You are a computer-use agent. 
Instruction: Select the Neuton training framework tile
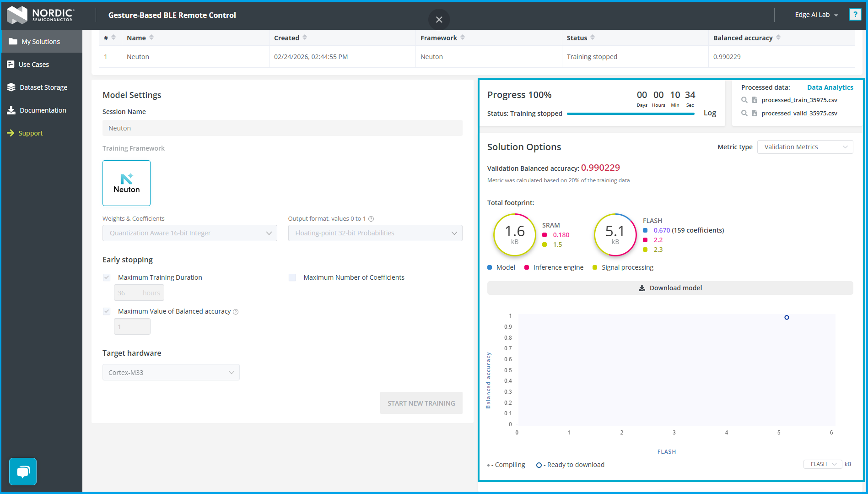pos(126,183)
